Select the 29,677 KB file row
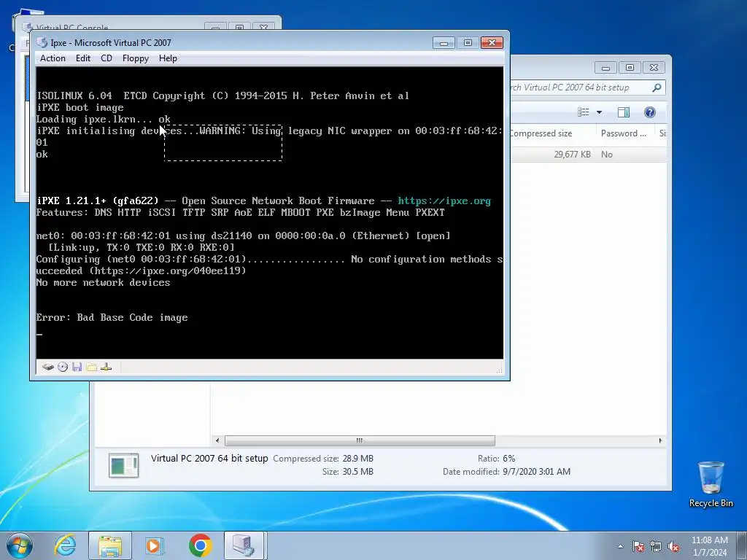Image resolution: width=747 pixels, height=560 pixels. click(x=589, y=155)
